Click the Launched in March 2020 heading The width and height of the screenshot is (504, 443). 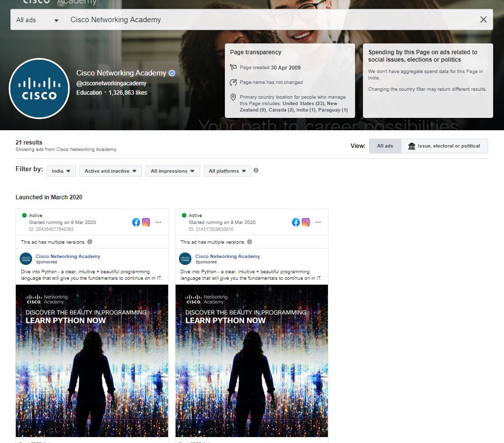49,197
